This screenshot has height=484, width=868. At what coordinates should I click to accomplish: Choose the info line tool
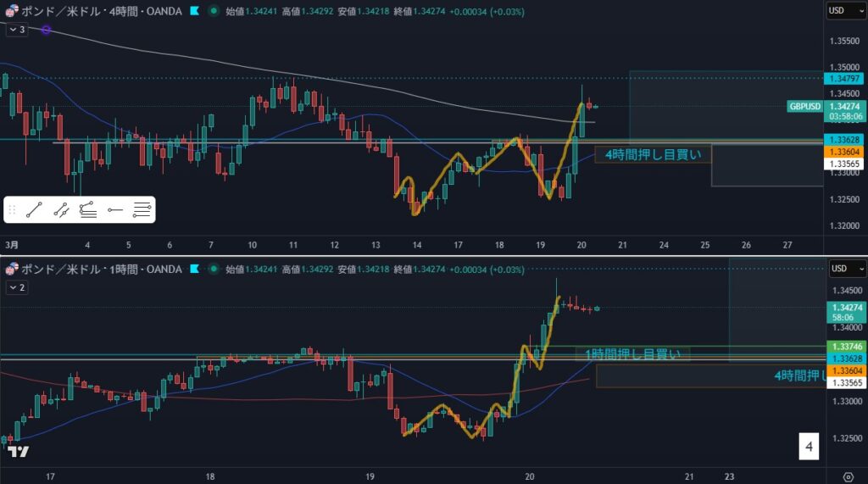coord(88,209)
